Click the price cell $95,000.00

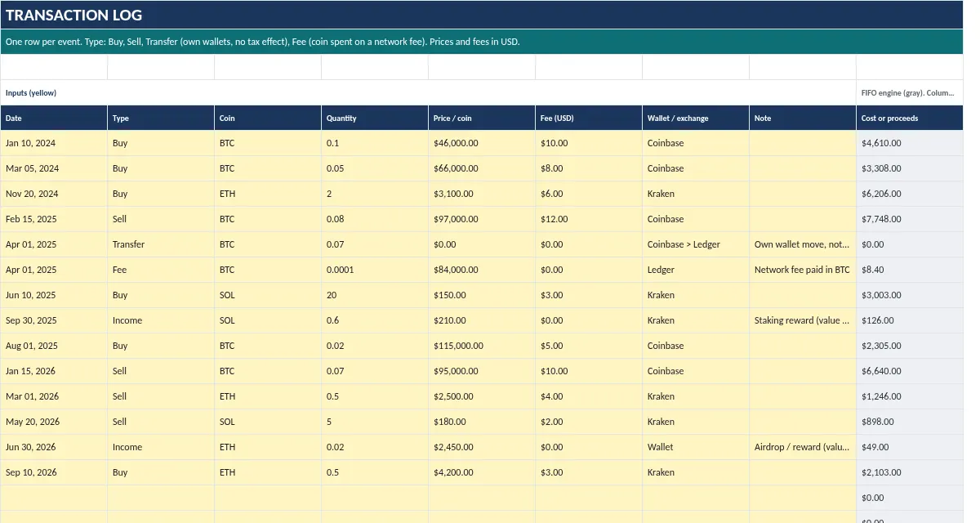(482, 371)
